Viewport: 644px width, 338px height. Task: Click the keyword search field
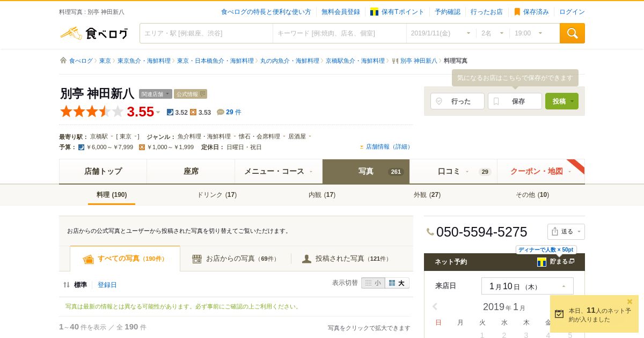pos(340,33)
